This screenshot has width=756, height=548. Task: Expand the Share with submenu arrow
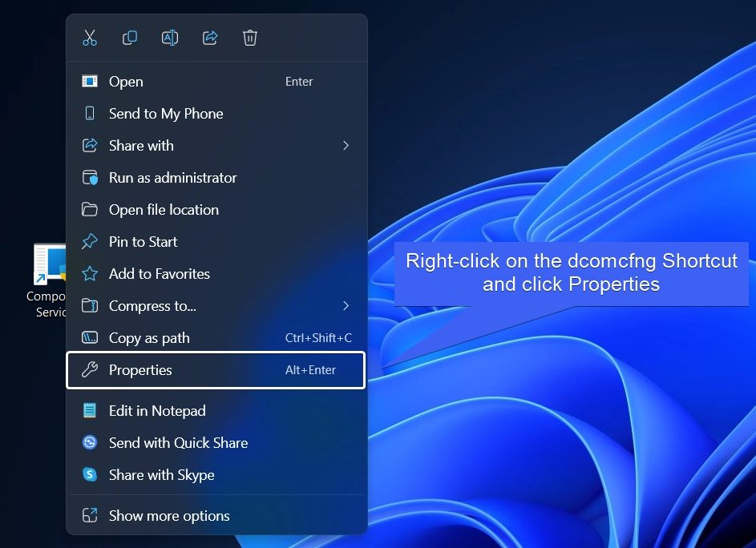346,146
